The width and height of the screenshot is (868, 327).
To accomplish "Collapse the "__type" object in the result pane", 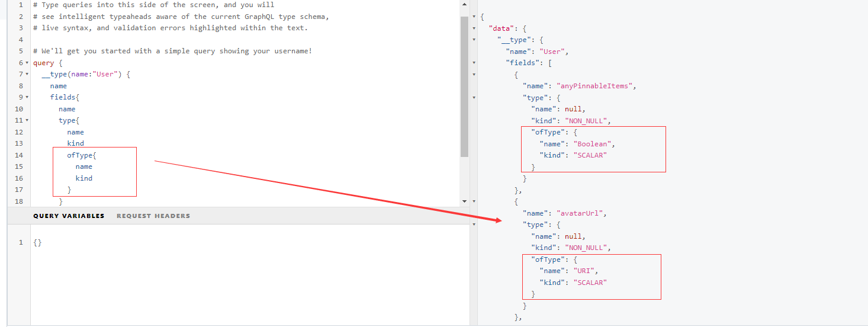I will coord(474,40).
